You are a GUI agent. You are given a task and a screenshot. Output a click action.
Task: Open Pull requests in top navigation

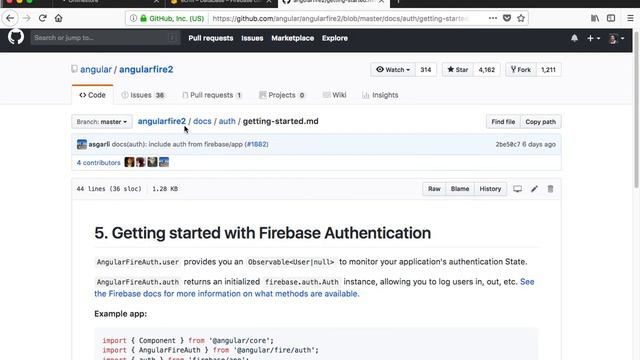211,38
